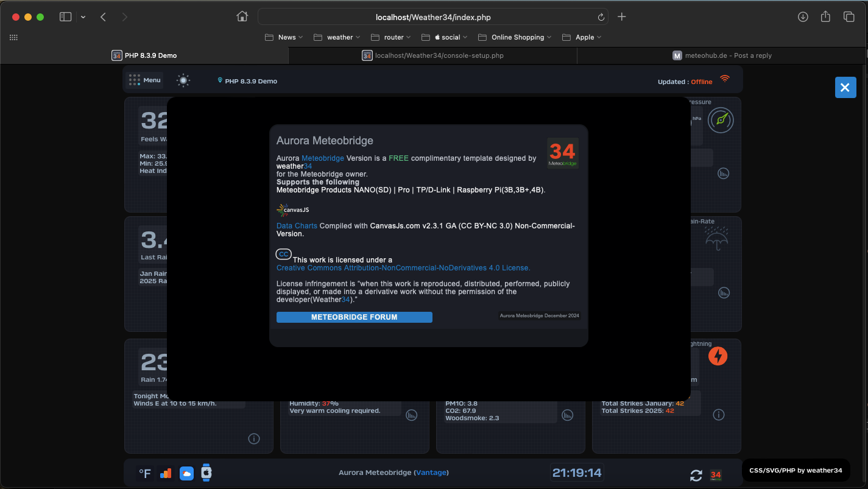
Task: Click the 34 Meteobridge logo in popup
Action: (563, 153)
